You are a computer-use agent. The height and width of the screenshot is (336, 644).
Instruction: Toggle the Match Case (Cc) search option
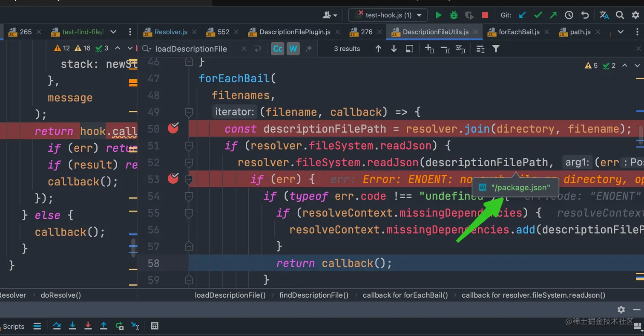(278, 49)
